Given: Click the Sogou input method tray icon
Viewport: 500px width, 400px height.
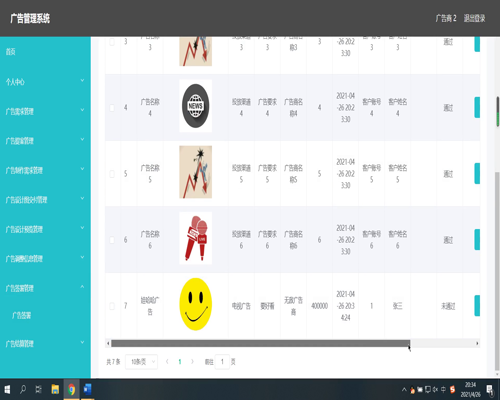Looking at the screenshot, I should tap(452, 389).
